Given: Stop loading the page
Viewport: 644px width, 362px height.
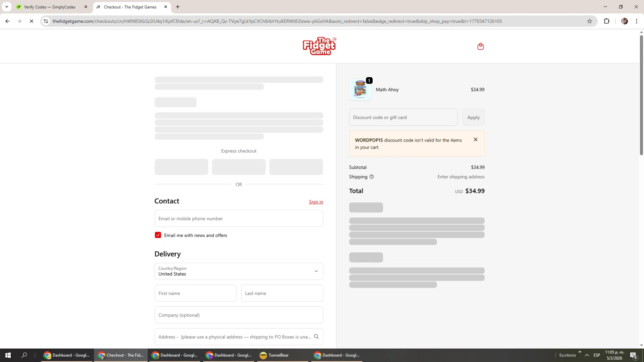Looking at the screenshot, I should (x=31, y=21).
